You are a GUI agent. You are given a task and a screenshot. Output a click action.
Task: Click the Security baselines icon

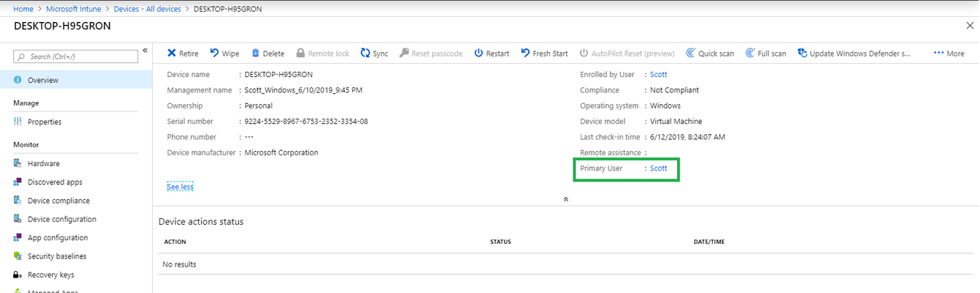[x=18, y=256]
